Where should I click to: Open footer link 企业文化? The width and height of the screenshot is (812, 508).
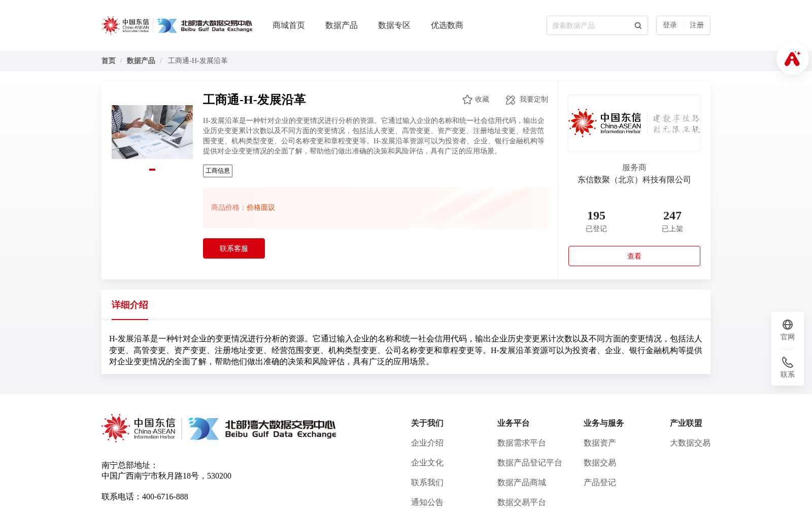[x=427, y=463]
